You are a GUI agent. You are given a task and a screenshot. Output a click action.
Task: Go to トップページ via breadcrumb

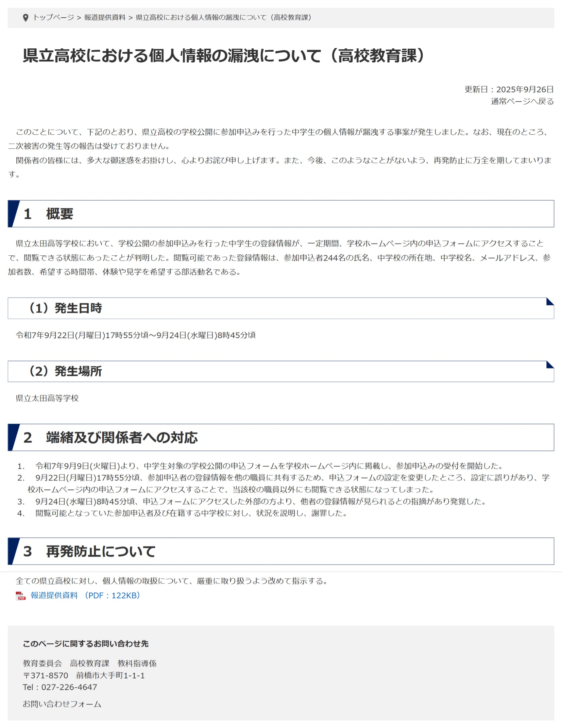tap(53, 17)
